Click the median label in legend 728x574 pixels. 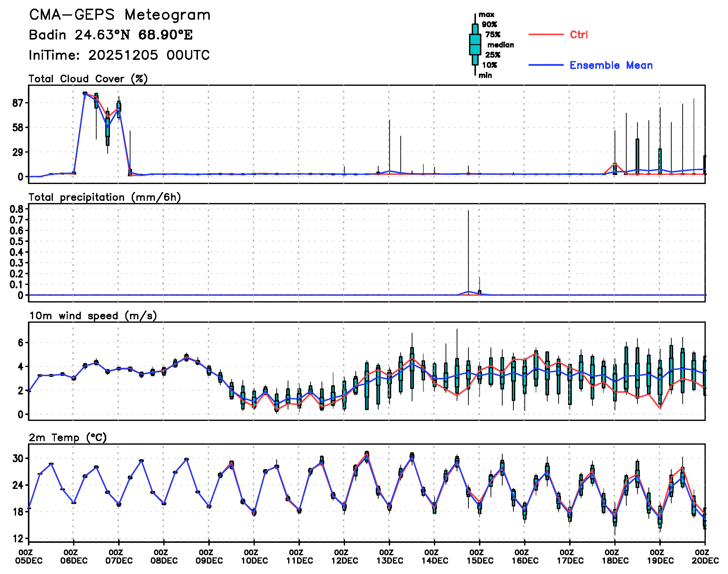tap(500, 45)
